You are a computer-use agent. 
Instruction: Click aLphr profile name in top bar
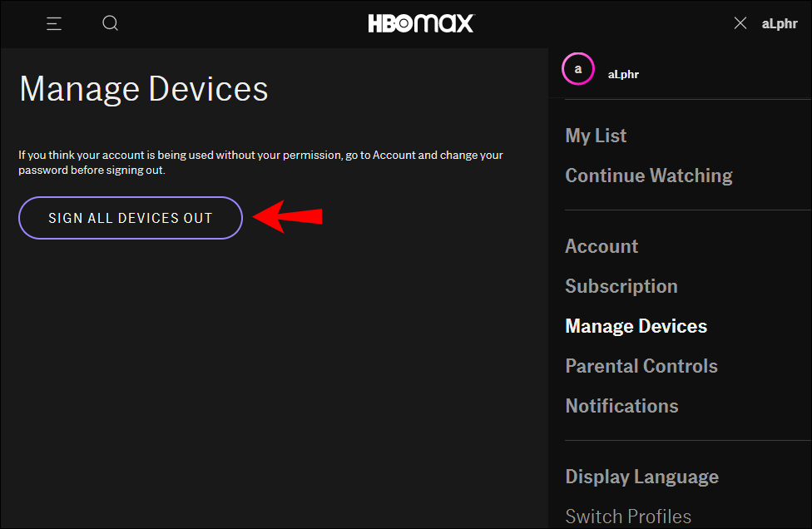pyautogui.click(x=780, y=24)
